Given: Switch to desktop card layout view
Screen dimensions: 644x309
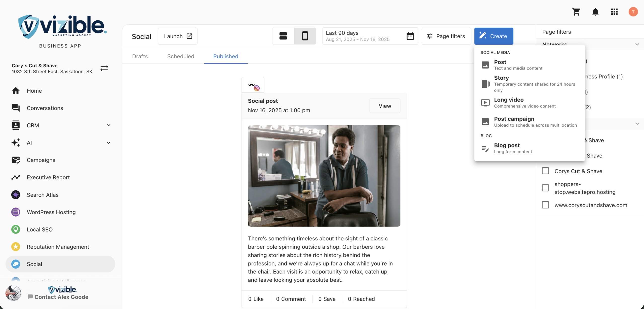Looking at the screenshot, I should [283, 36].
